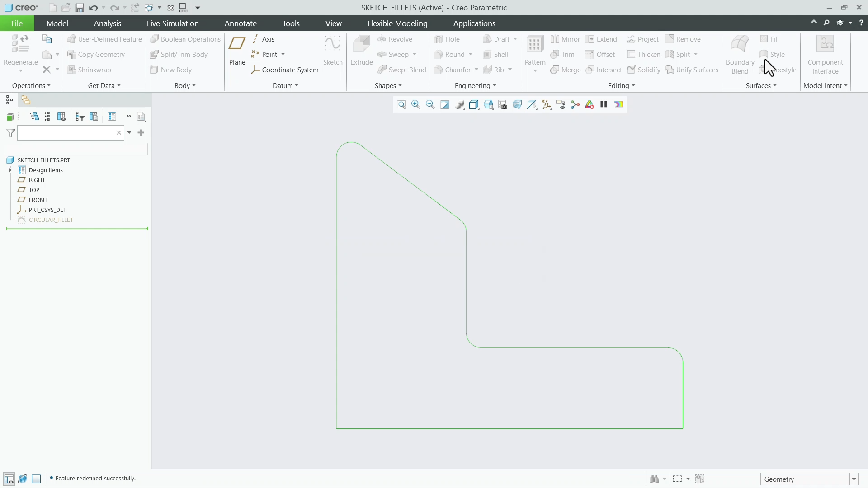Open the Undo history dropdown arrow

tap(104, 8)
